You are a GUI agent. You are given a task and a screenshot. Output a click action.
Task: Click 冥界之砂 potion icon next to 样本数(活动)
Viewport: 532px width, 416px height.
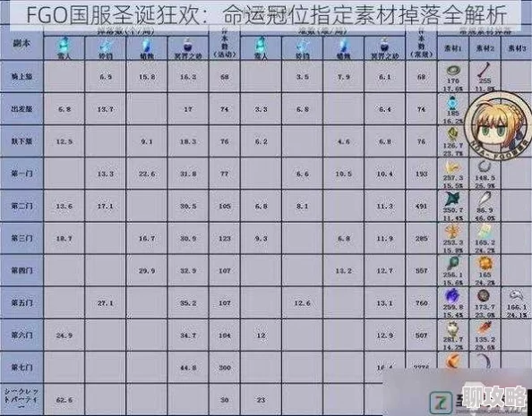tap(187, 45)
